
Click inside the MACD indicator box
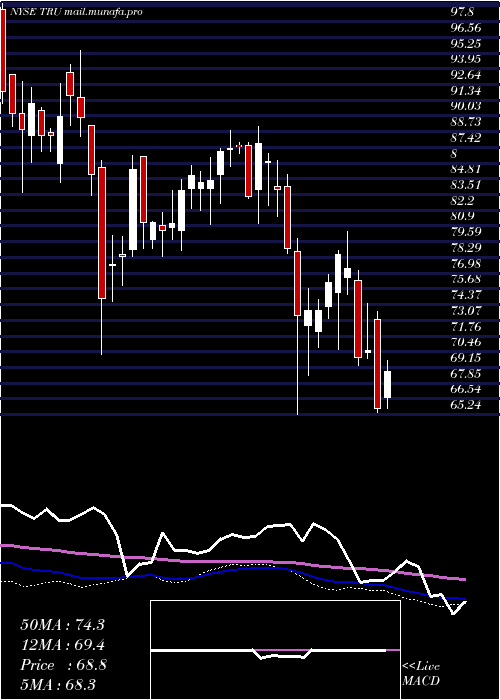(275, 650)
